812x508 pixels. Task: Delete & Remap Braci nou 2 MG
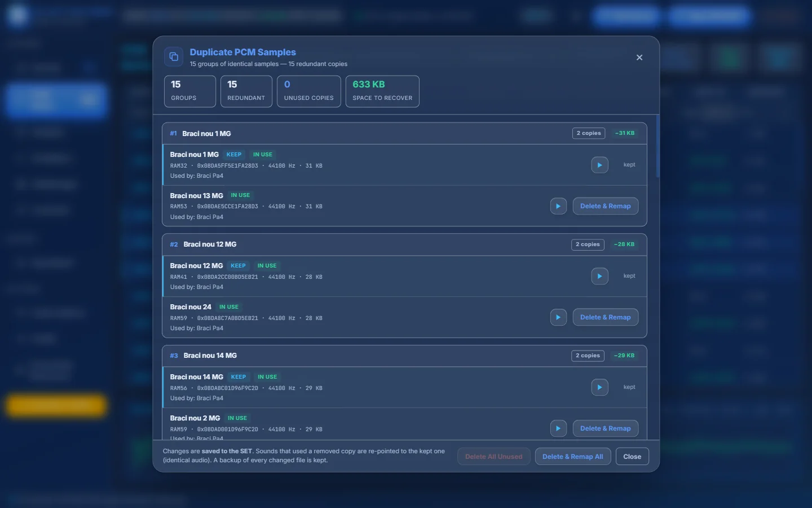[x=606, y=428]
